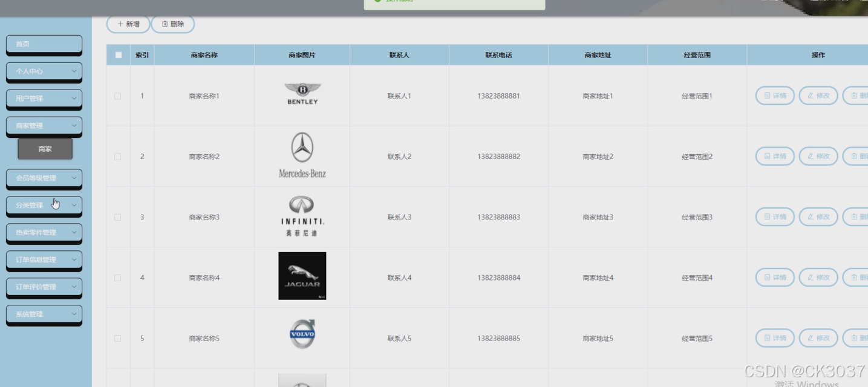Check the checkbox for row 商家名称2
Screen dimensions: 868x387
pyautogui.click(x=118, y=157)
